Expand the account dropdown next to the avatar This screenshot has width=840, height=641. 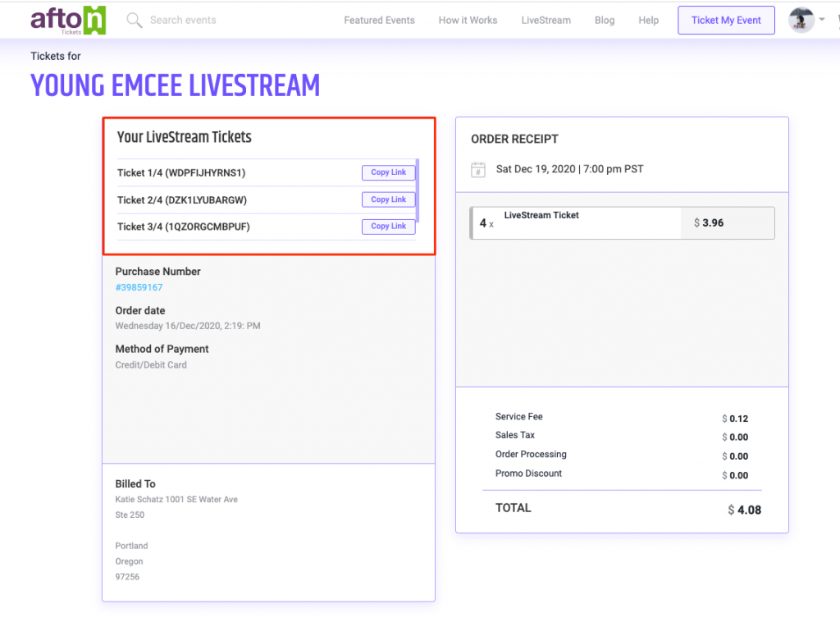click(820, 18)
